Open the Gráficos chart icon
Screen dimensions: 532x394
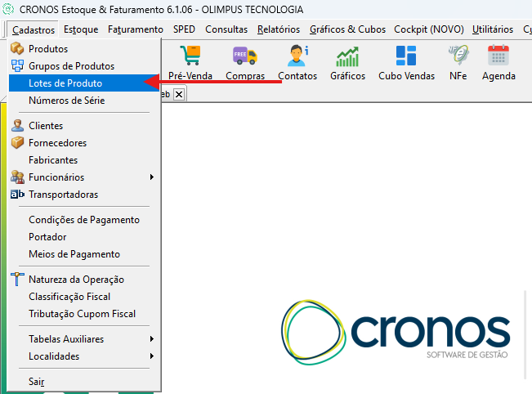347,56
